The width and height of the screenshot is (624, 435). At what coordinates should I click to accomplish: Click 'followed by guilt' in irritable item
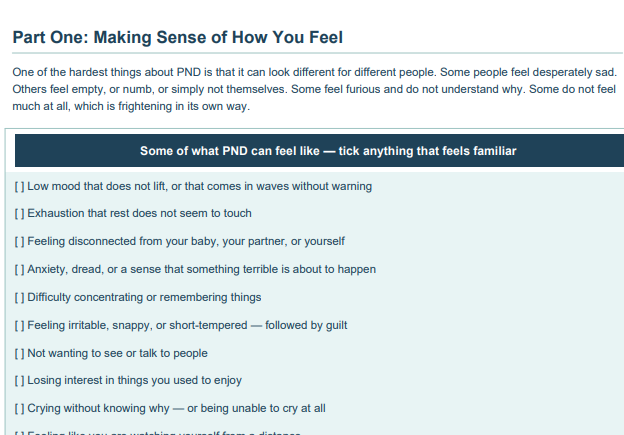coord(306,325)
